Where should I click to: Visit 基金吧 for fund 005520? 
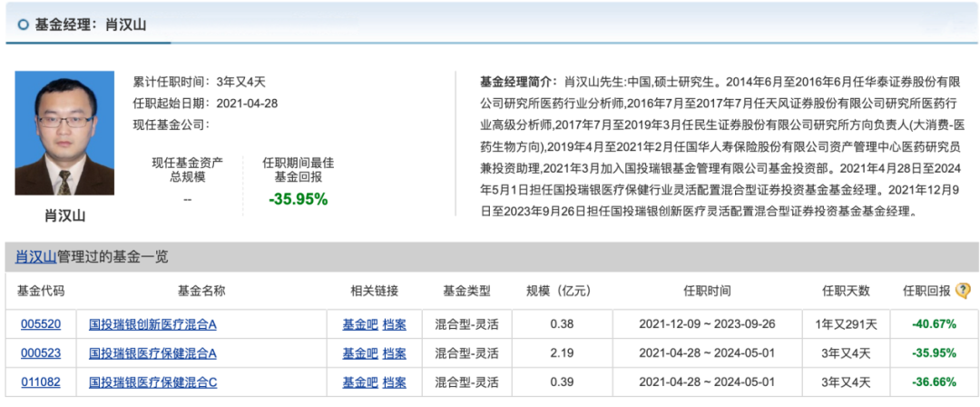359,323
